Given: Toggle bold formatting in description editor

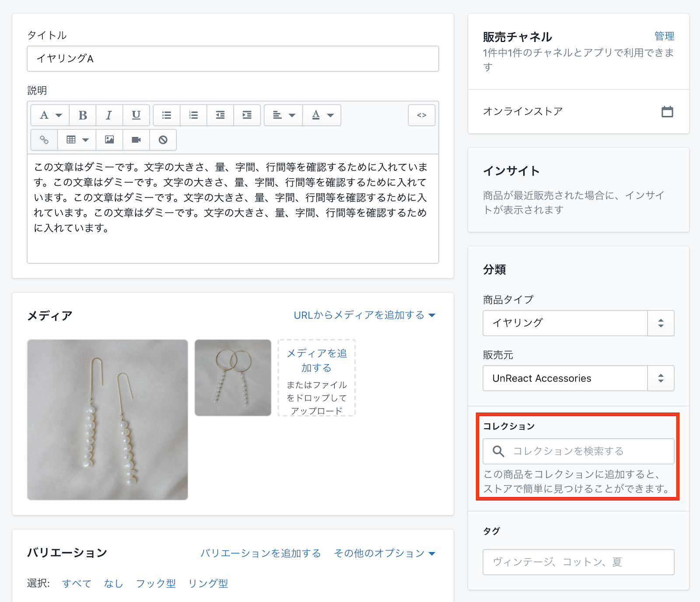Looking at the screenshot, I should point(83,115).
